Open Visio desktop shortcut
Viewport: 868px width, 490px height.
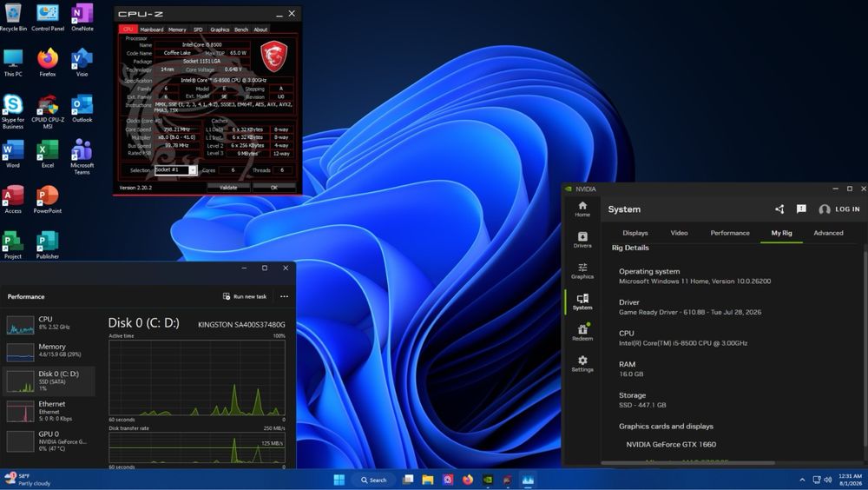tap(82, 62)
